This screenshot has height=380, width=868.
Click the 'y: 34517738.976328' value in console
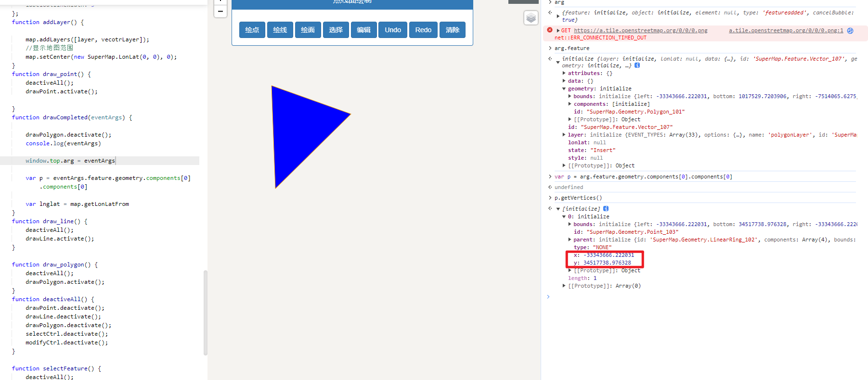602,263
